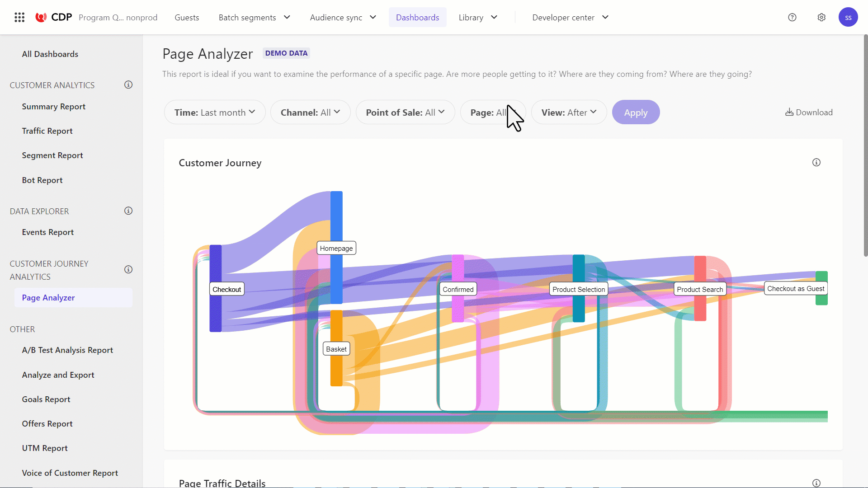Click the help question mark icon
Screen dimensions: 868x488
click(793, 17)
